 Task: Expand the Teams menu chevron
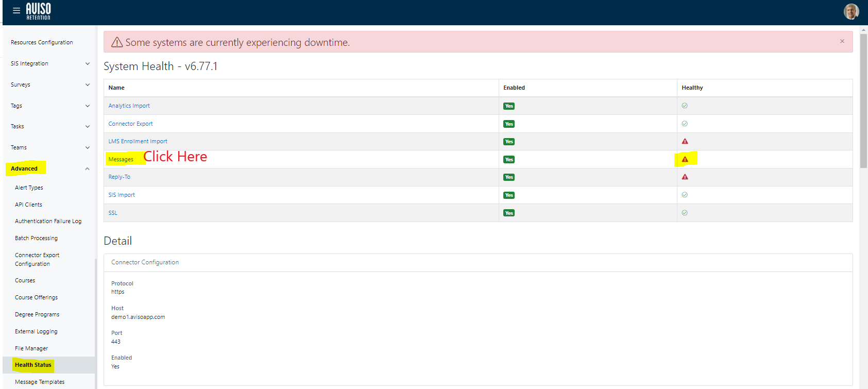88,147
